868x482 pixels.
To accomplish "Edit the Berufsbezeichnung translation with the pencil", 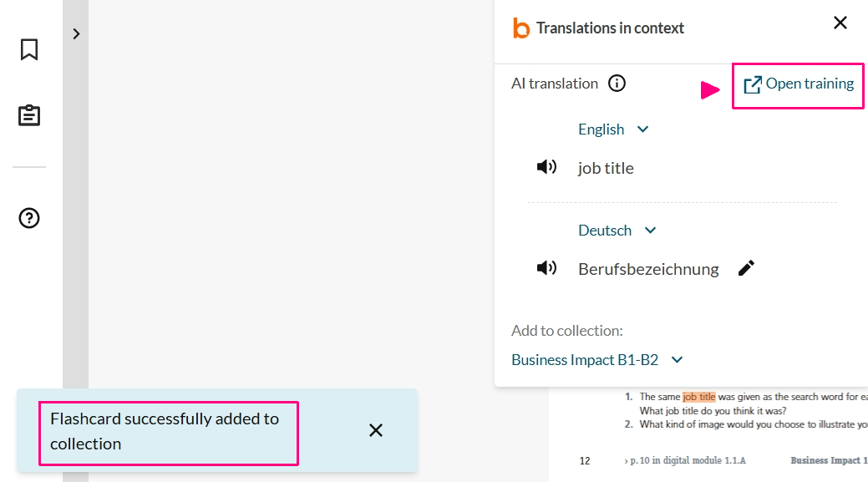I will [x=747, y=268].
